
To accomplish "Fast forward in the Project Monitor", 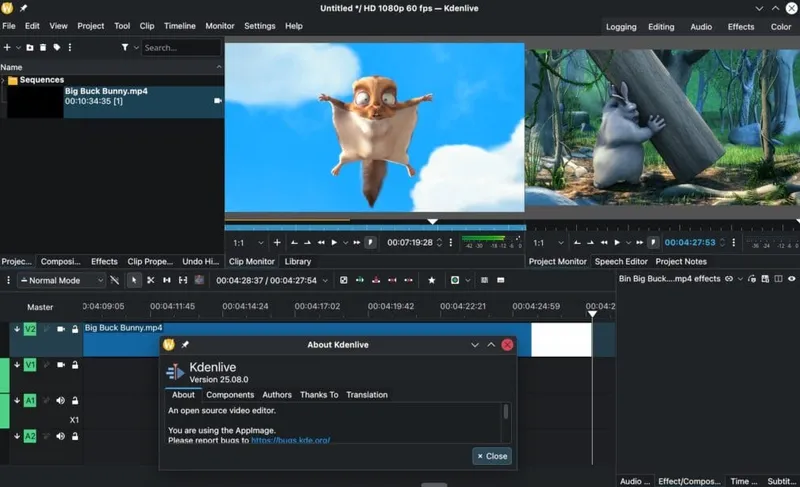I will coord(639,243).
